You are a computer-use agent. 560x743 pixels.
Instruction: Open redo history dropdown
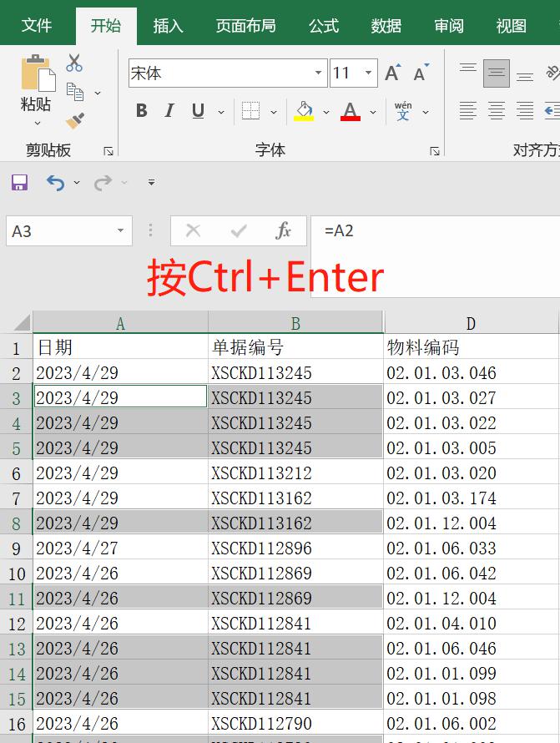(124, 183)
